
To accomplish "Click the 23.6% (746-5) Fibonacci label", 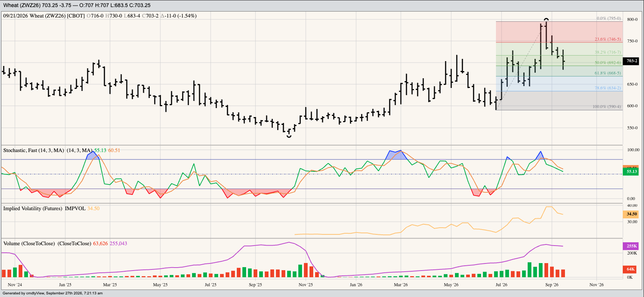I will coord(608,39).
